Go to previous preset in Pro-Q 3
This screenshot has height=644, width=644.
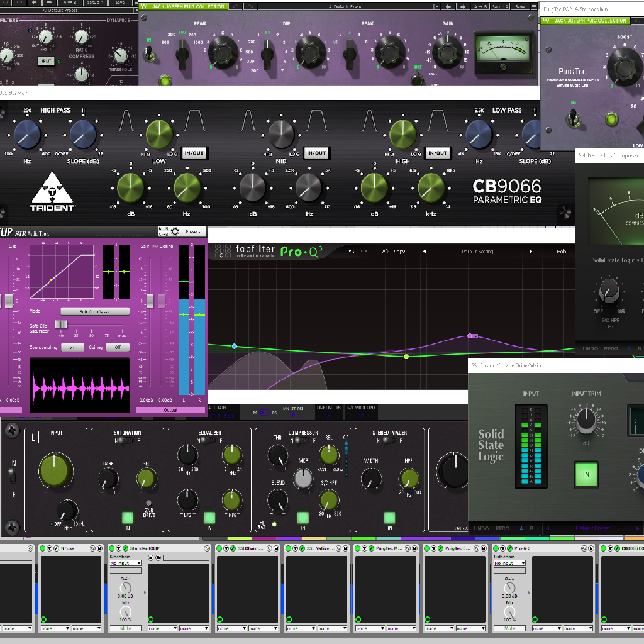click(425, 252)
